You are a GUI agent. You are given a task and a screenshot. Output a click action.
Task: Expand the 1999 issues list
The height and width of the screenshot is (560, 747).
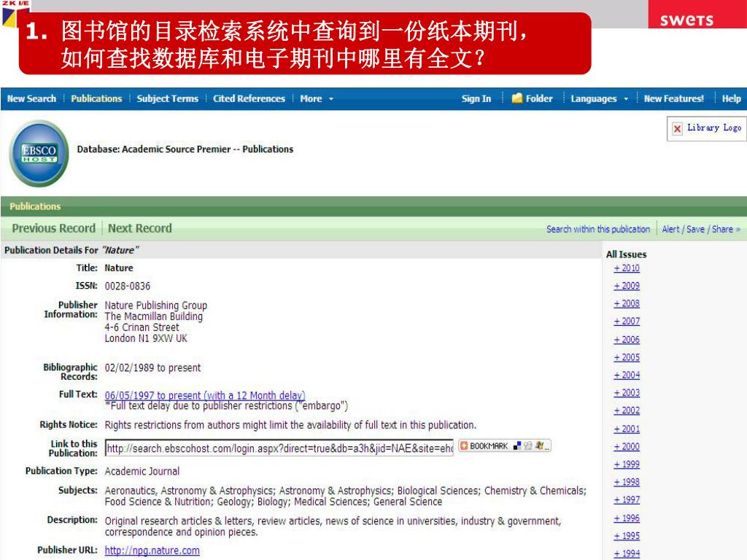(627, 464)
